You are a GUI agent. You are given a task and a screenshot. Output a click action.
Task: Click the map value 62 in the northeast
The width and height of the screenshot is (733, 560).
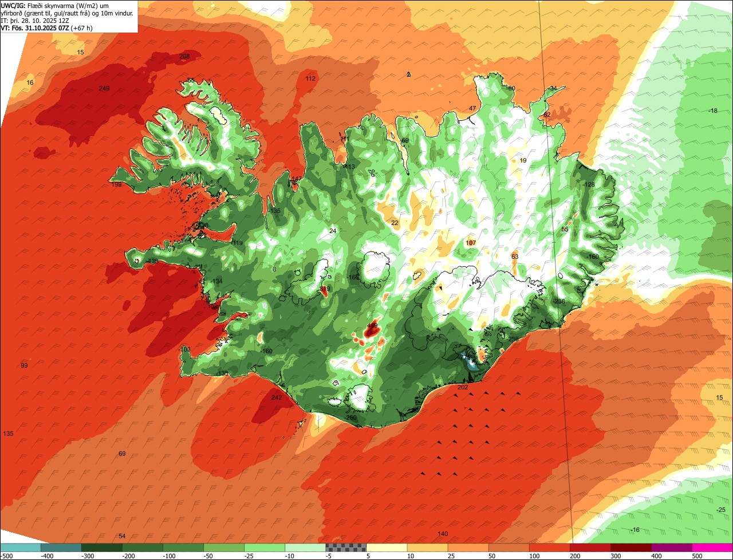point(547,115)
